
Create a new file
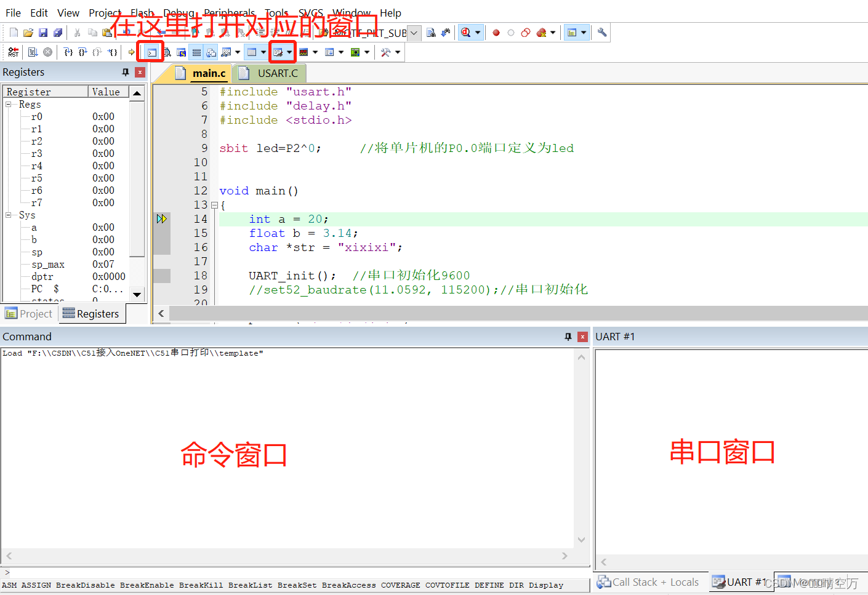[x=14, y=33]
